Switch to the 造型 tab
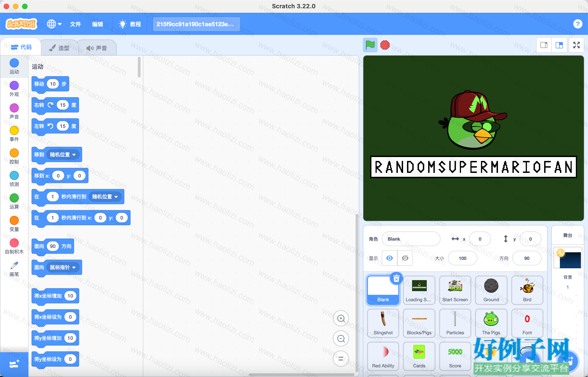This screenshot has width=588, height=377. pos(59,48)
